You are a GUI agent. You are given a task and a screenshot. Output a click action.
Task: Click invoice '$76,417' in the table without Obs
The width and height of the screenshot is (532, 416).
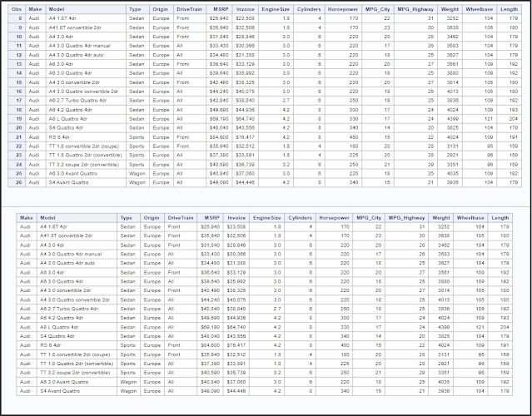point(238,345)
